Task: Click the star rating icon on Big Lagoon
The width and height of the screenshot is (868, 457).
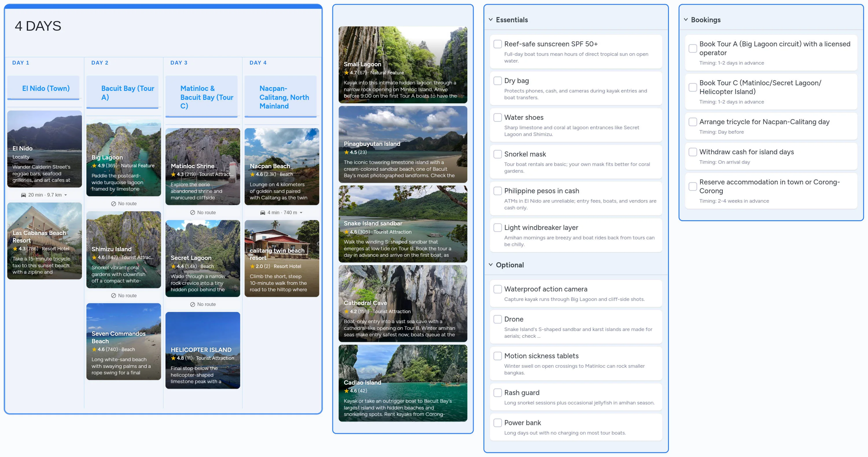Action: click(x=94, y=166)
